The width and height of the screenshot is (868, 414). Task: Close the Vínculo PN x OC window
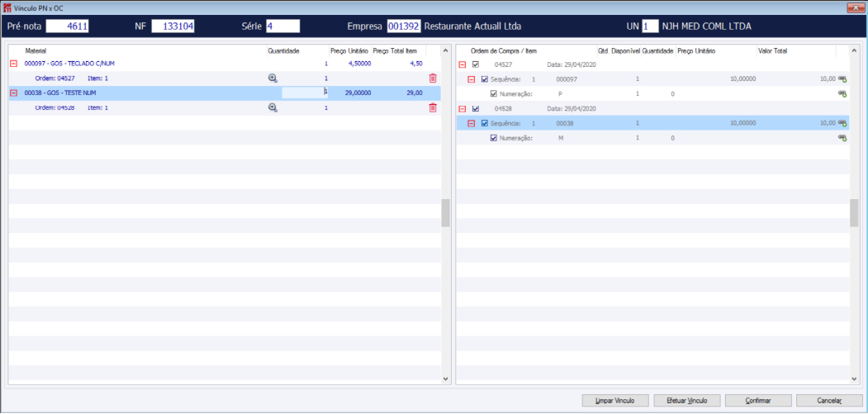click(856, 7)
